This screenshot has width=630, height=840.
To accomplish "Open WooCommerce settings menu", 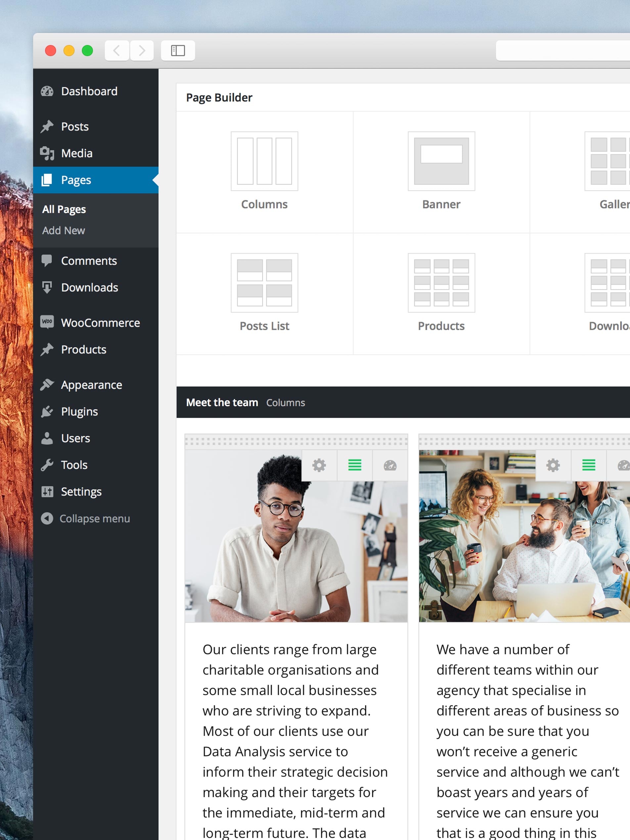I will click(x=96, y=323).
